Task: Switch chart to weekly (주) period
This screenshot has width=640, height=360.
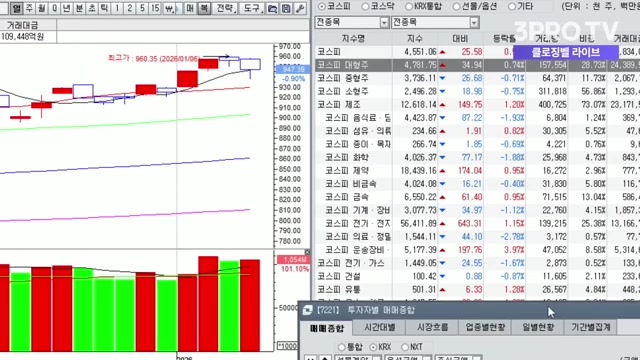Action: pyautogui.click(x=29, y=8)
